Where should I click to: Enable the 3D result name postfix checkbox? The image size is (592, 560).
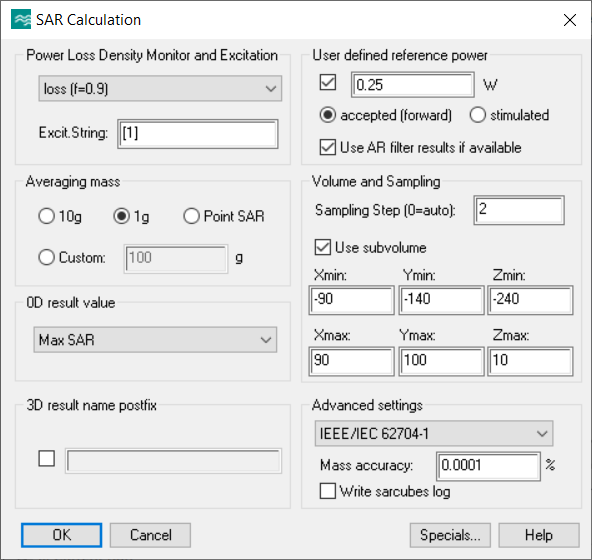point(46,458)
